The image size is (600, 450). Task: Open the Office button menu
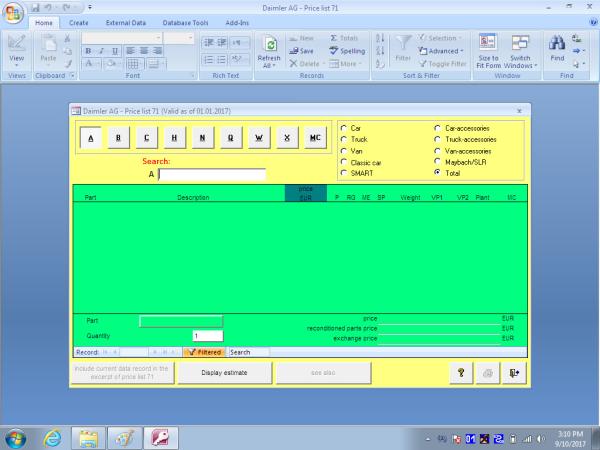[x=13, y=12]
